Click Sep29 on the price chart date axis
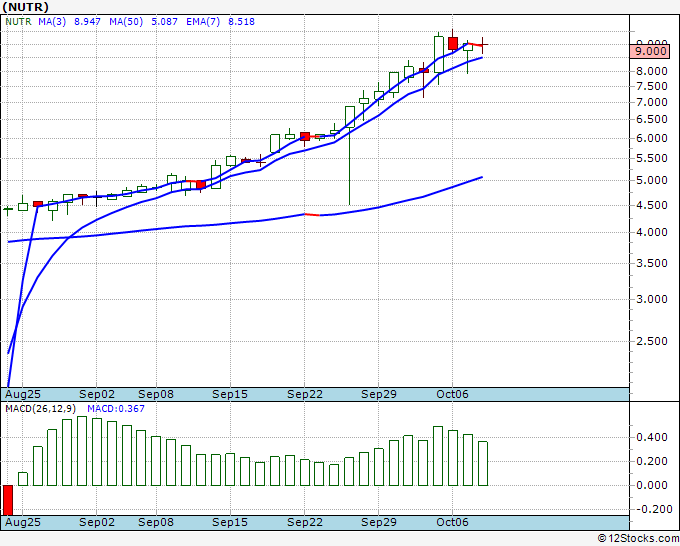The width and height of the screenshot is (680, 546). [379, 394]
